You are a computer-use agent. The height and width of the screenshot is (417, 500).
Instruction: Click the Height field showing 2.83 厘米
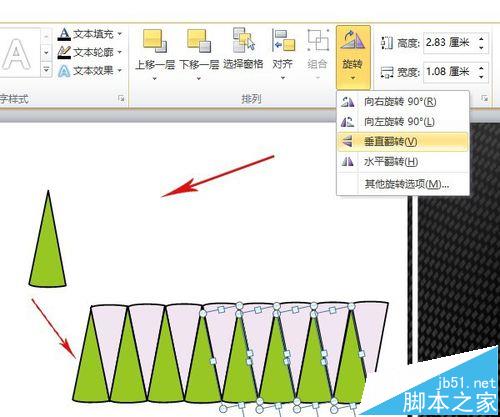449,43
